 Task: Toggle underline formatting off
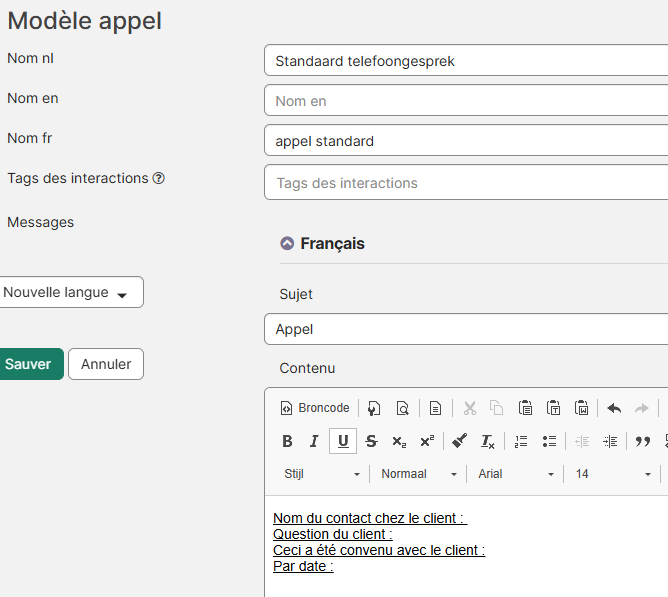tap(343, 441)
